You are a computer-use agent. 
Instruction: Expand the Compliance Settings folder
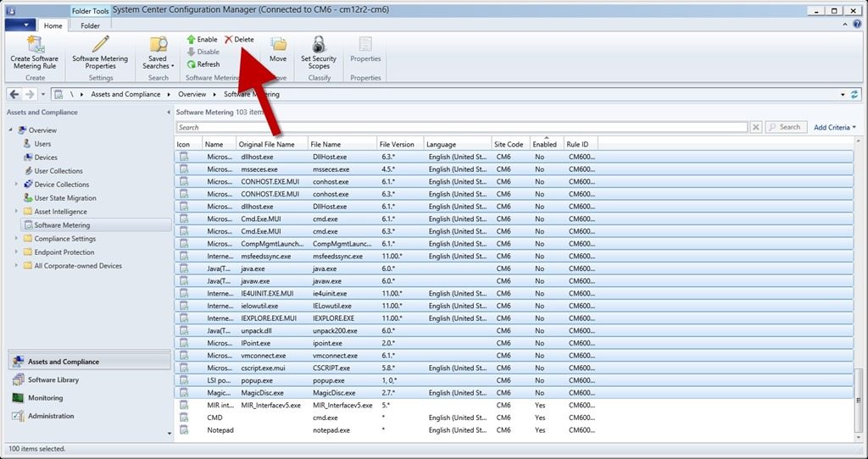pos(17,238)
